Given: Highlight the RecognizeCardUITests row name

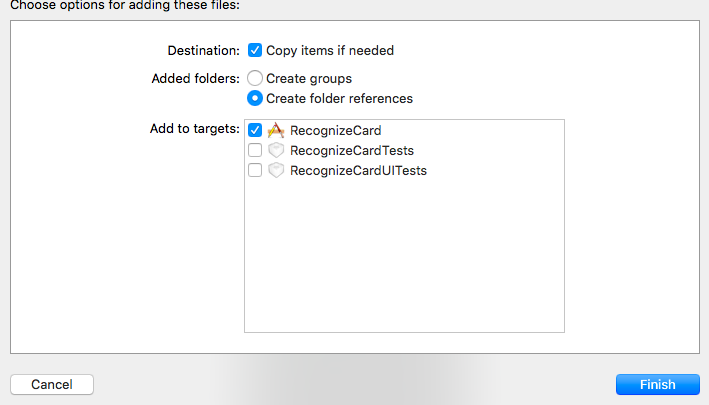Looking at the screenshot, I should tap(358, 170).
